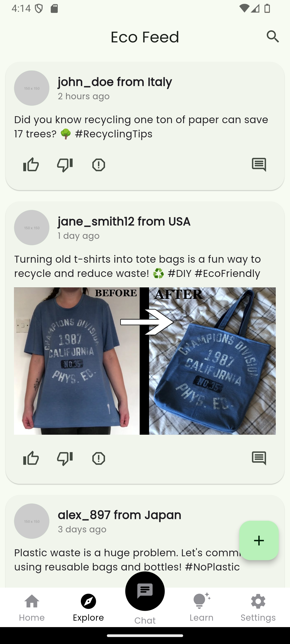The image size is (290, 644).
Task: Open the 'jane_smith12 from USA' username
Action: click(124, 221)
